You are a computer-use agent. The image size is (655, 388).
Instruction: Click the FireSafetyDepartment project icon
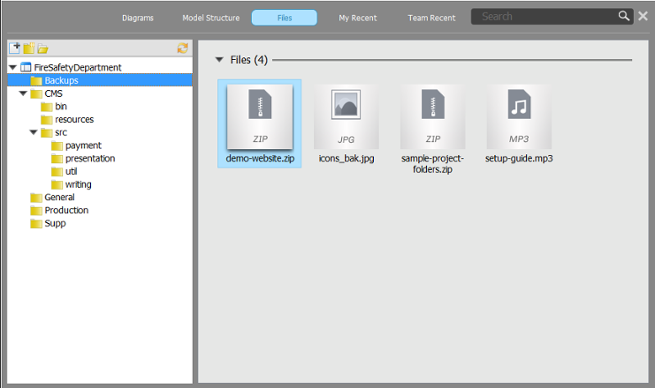coord(26,67)
